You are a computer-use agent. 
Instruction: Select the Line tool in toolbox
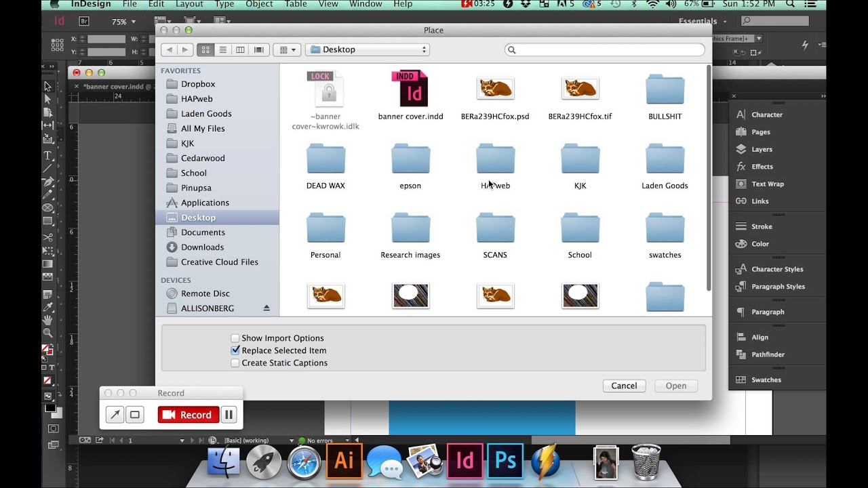coord(47,168)
